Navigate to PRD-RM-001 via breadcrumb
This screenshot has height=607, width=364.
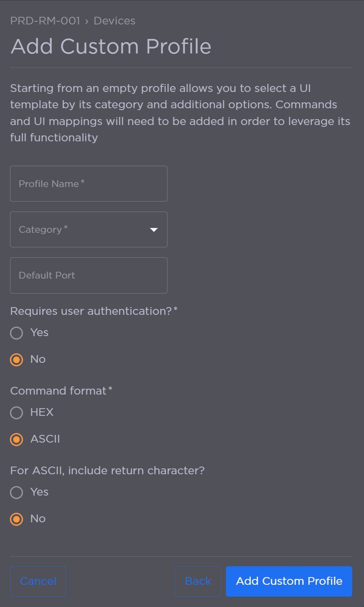pyautogui.click(x=45, y=20)
